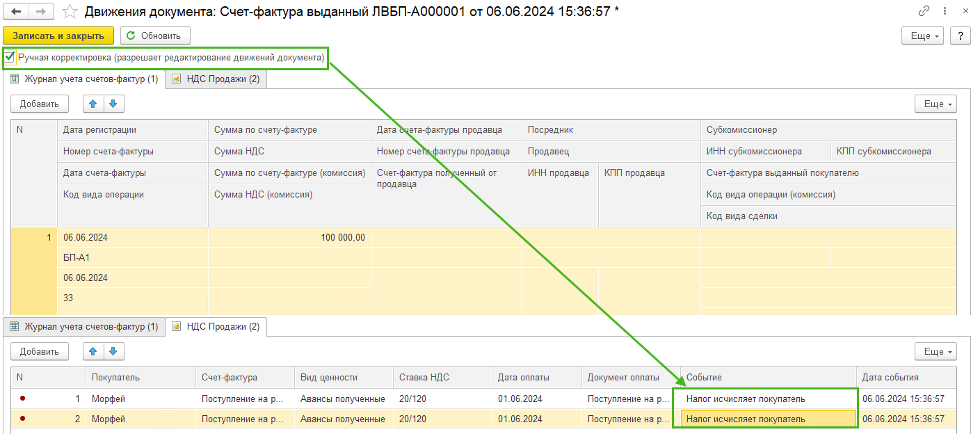Move row up in lower НДС Продажи table

(93, 351)
